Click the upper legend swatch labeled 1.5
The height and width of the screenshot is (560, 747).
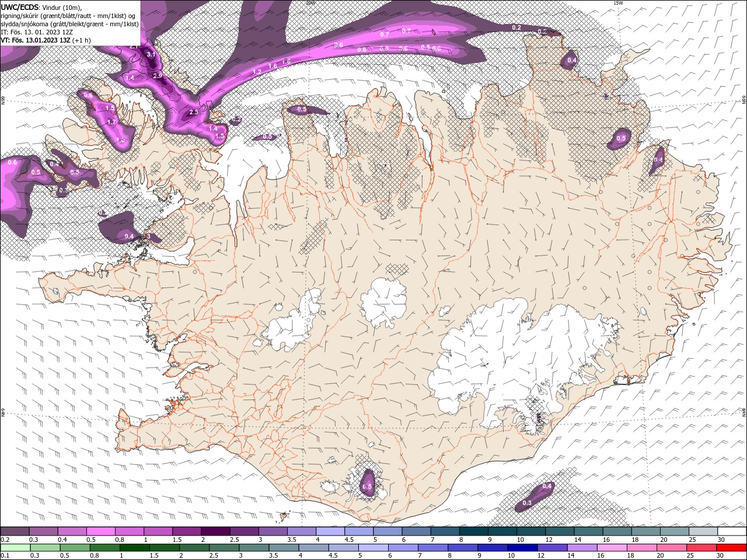[187, 531]
